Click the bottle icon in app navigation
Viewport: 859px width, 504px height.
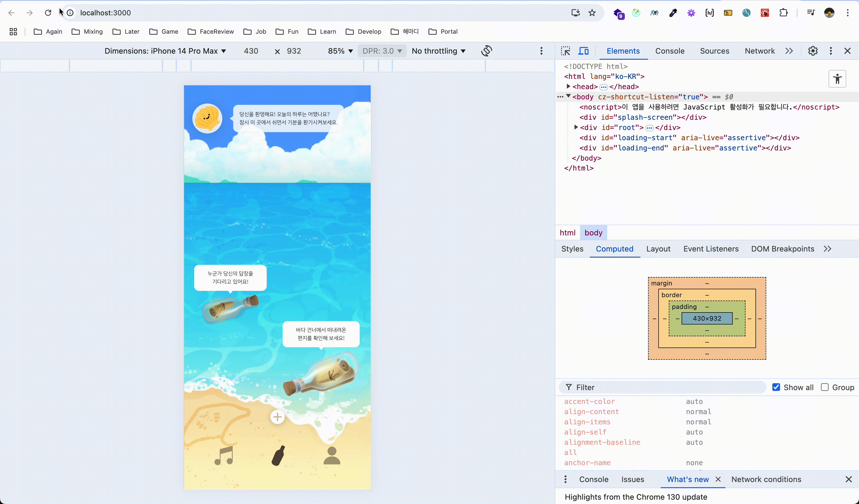[x=278, y=455]
